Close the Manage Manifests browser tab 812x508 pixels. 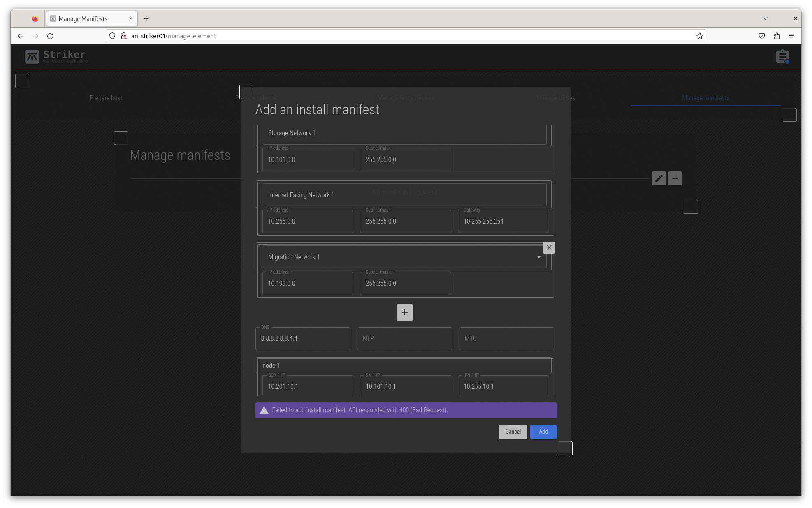pos(131,19)
